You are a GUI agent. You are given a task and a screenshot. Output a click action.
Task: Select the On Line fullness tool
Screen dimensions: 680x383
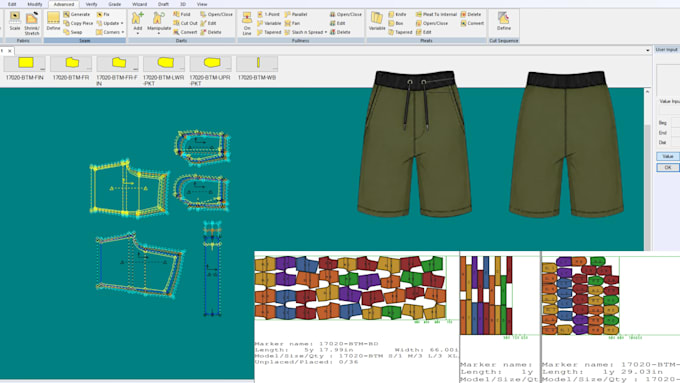coord(247,23)
